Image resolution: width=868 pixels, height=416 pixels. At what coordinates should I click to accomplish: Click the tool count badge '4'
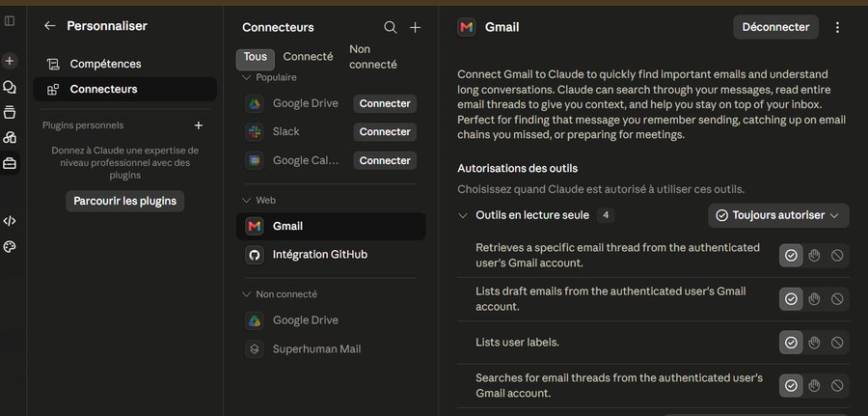click(606, 215)
